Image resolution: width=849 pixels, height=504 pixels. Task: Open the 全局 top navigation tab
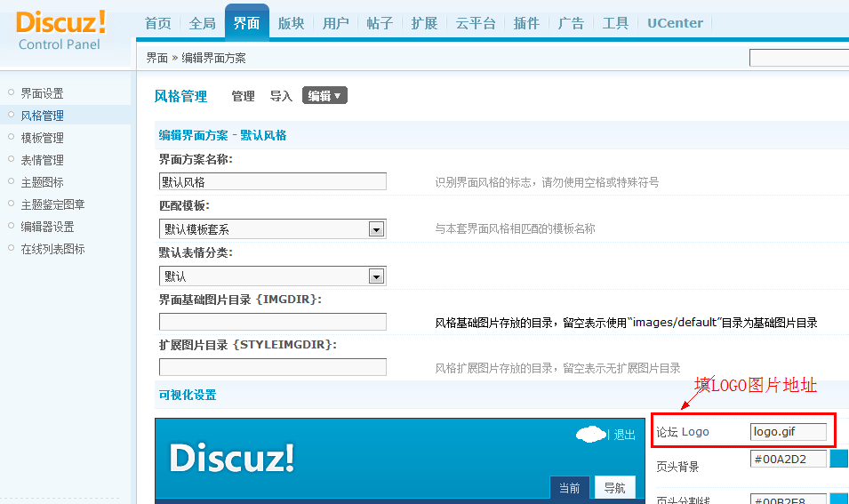[203, 23]
